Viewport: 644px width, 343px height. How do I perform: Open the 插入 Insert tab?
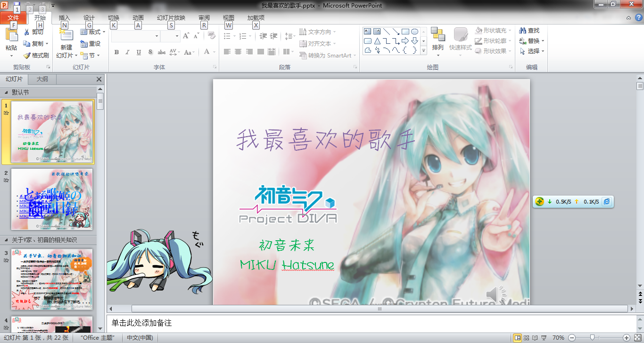click(x=65, y=18)
